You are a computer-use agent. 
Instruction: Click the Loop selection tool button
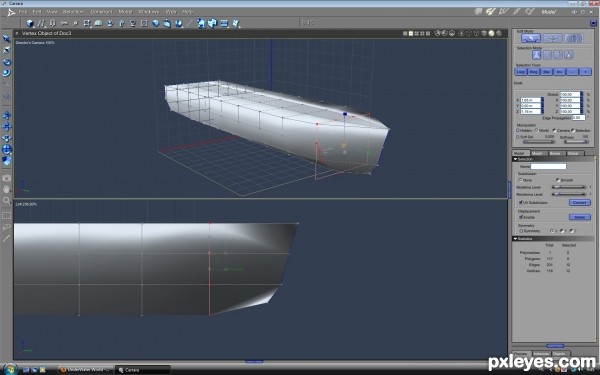coord(520,72)
